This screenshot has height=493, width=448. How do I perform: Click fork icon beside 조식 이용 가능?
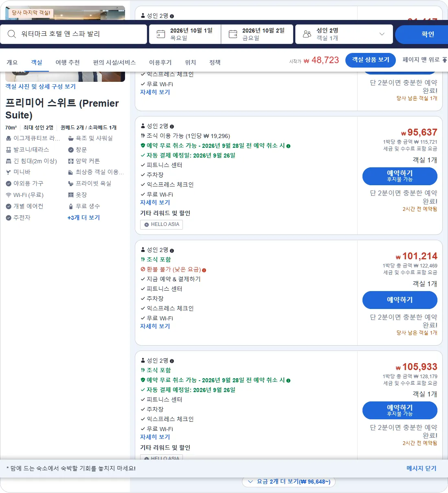pos(143,136)
